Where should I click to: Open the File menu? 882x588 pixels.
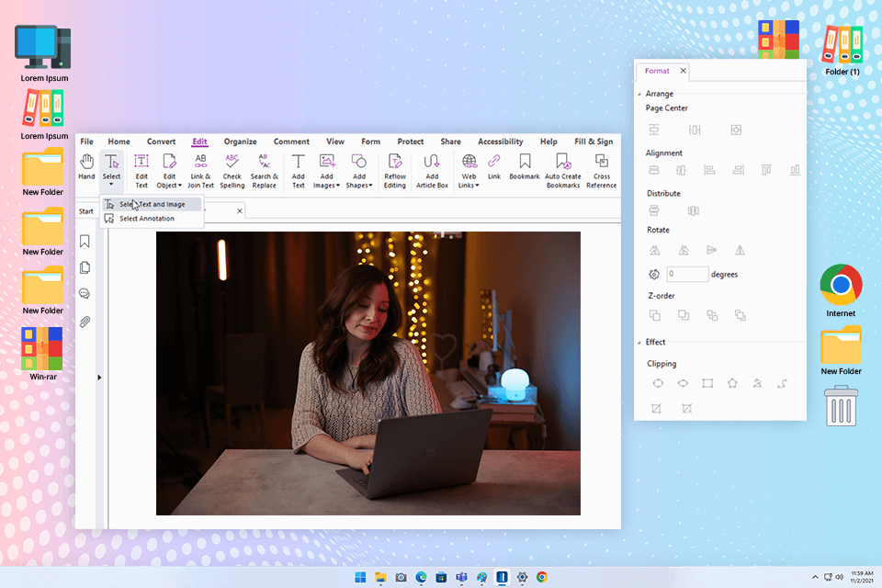click(86, 141)
